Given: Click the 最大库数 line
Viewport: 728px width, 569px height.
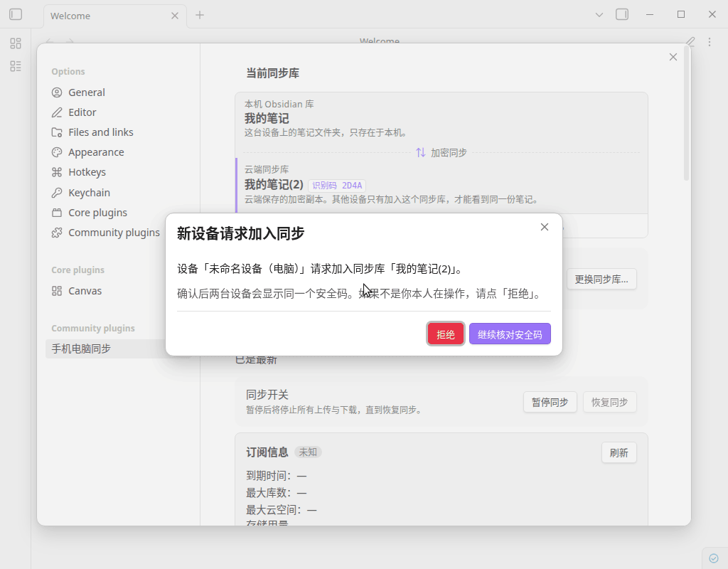Looking at the screenshot, I should tap(277, 493).
